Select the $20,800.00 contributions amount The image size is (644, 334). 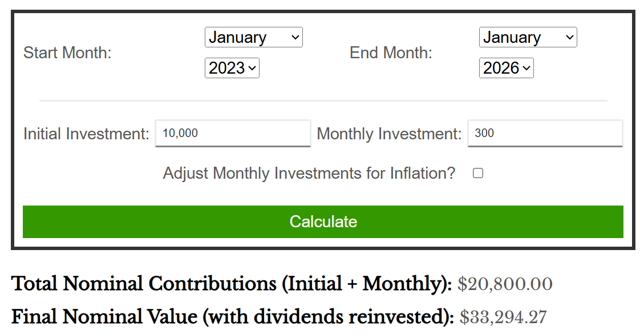[505, 284]
